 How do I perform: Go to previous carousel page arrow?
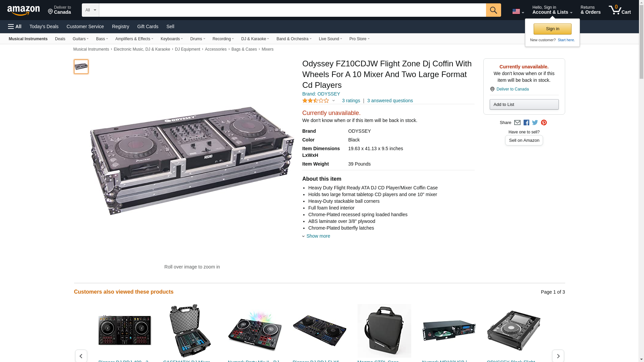tap(81, 356)
